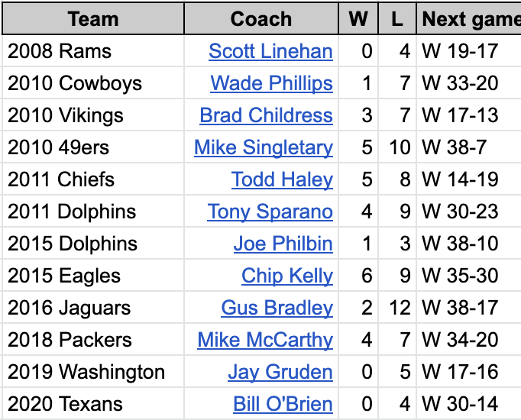Open Brad Childress coach page link
The image size is (521, 420).
pyautogui.click(x=266, y=115)
